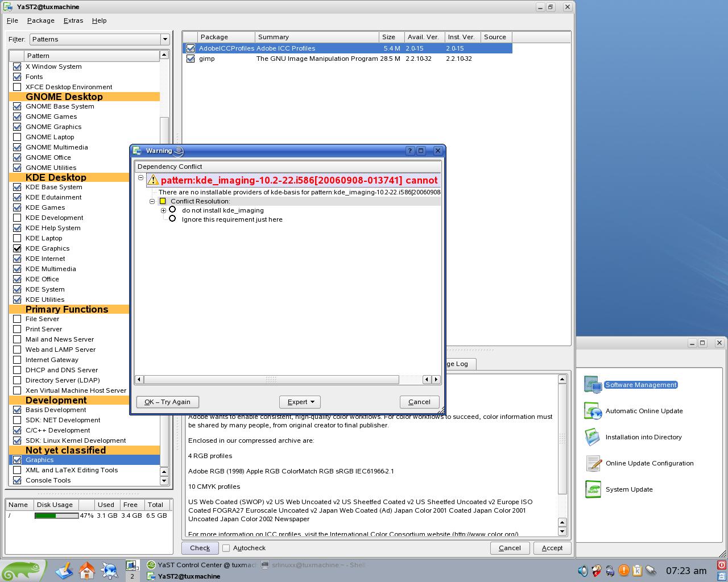
Task: Click the warning triangle icon beside kde_imaging conflict
Action: [153, 180]
